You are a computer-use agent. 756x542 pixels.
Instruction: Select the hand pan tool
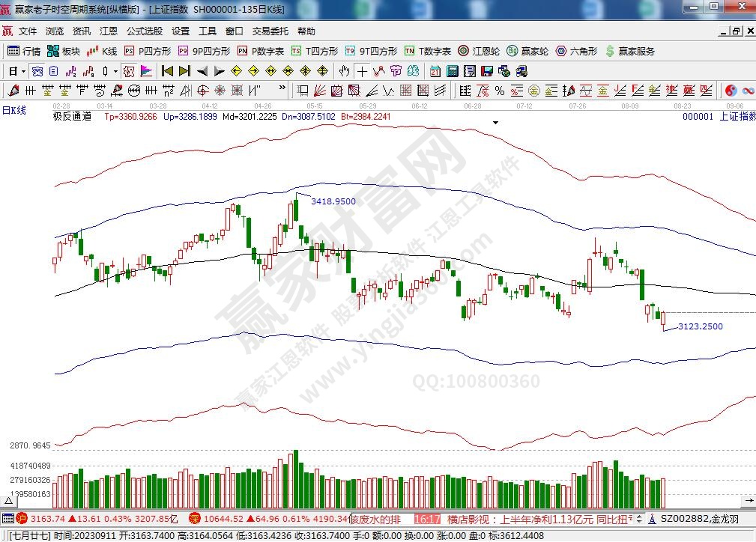(x=344, y=71)
